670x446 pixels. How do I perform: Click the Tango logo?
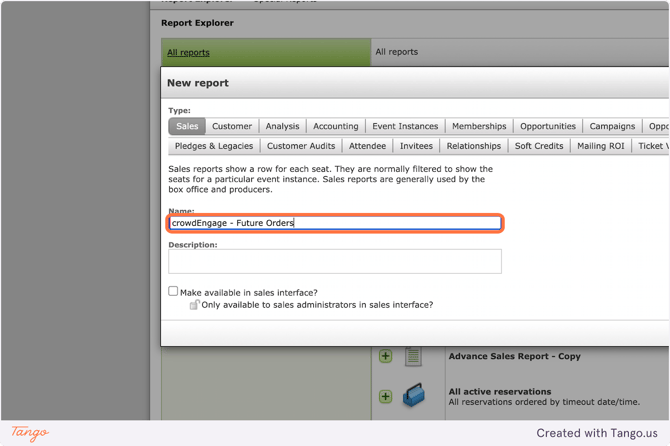point(30,433)
